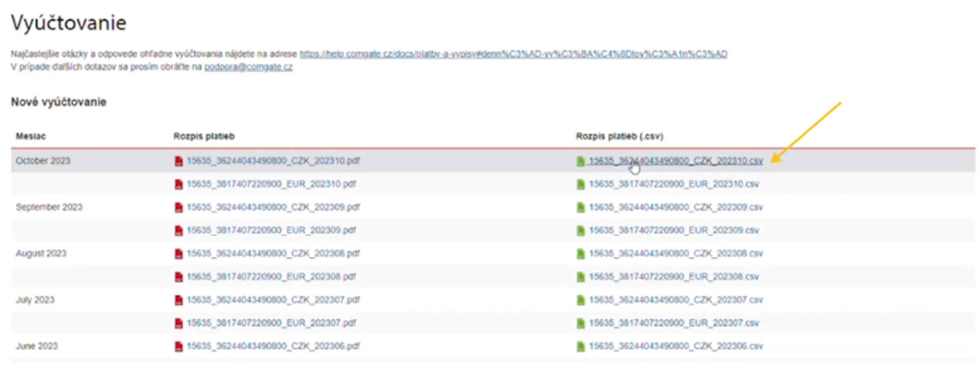
Task: Click PDF icon for 15635_36244043490800_CZK_202307.pdf
Action: (178, 300)
